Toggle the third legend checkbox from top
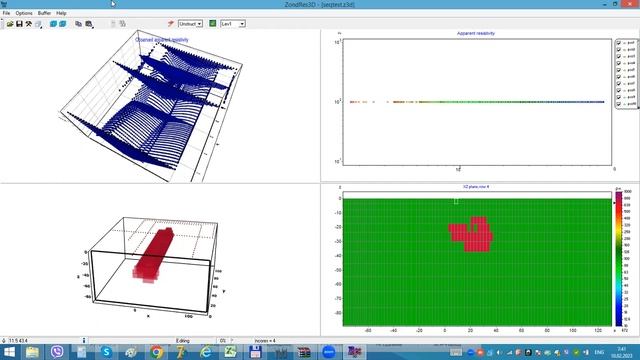 619,56
